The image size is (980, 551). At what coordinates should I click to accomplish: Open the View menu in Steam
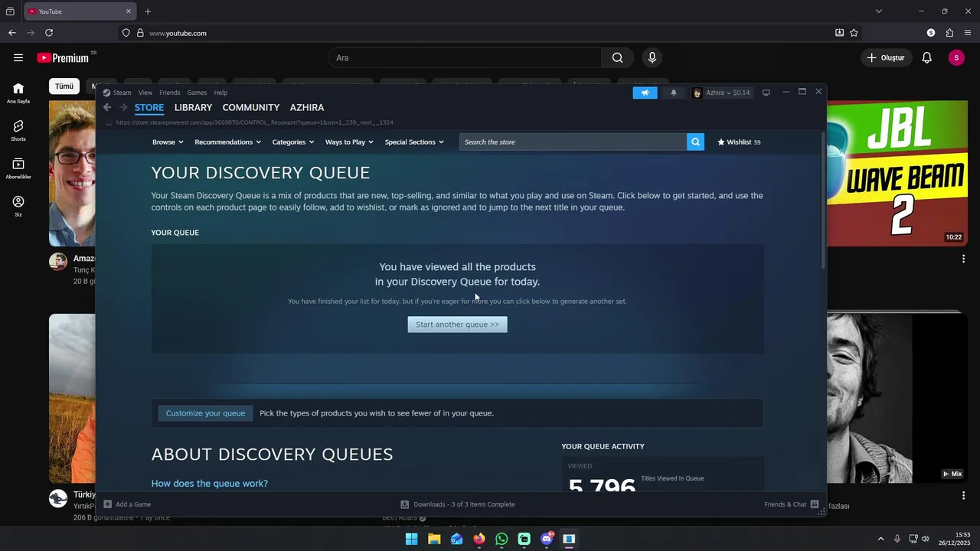(145, 93)
